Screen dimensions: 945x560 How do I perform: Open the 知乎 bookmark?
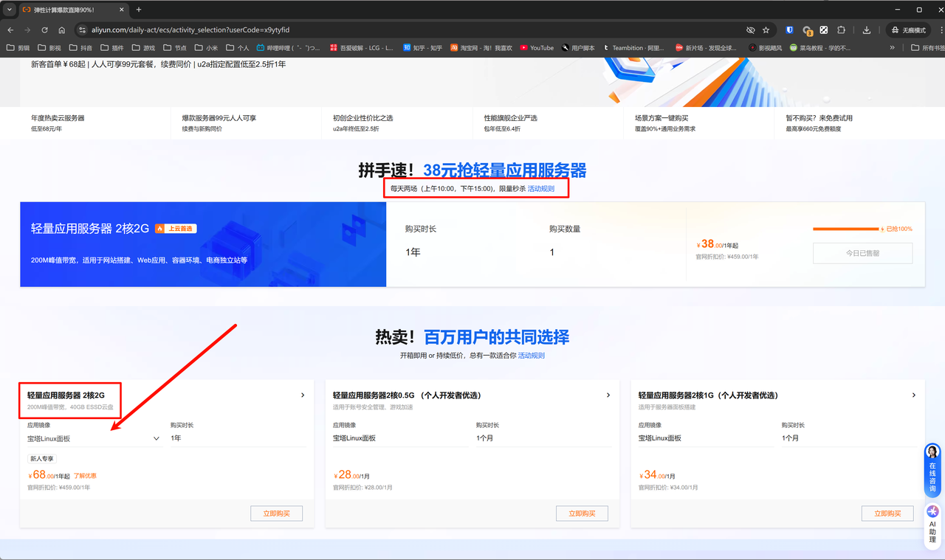click(422, 48)
